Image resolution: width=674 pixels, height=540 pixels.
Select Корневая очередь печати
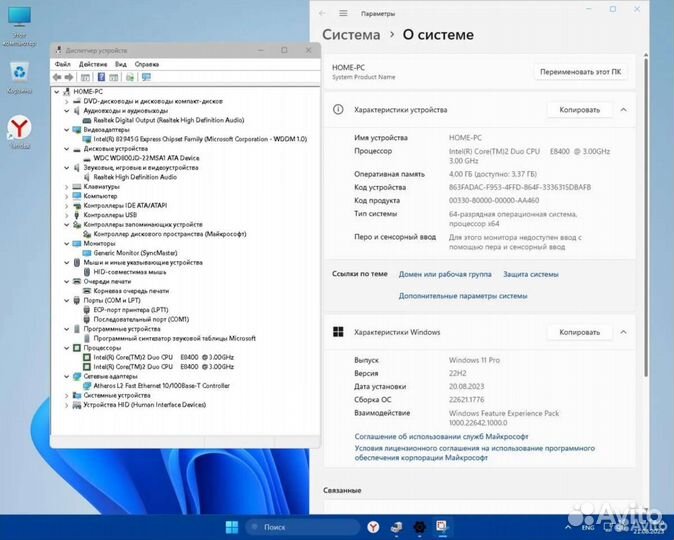[131, 291]
